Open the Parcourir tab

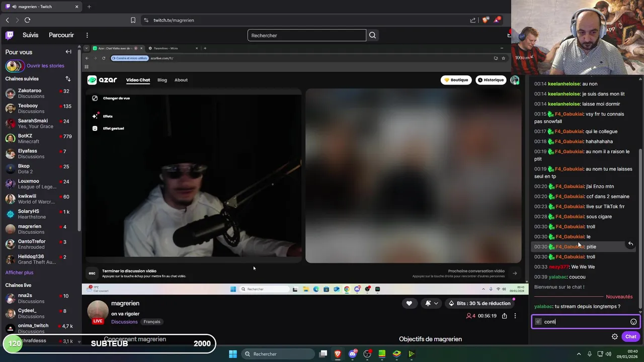61,35
